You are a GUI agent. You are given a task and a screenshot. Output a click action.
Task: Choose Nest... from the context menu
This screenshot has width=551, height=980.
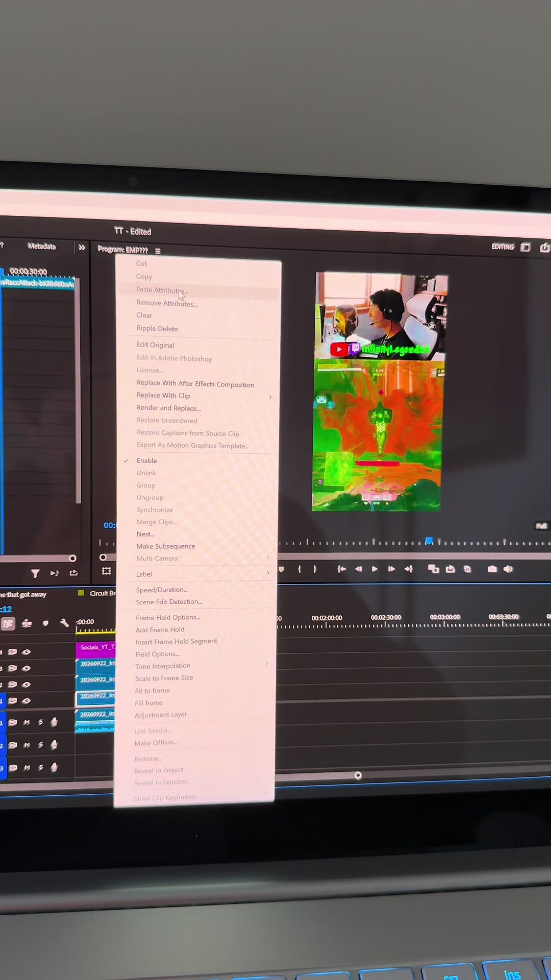[145, 534]
